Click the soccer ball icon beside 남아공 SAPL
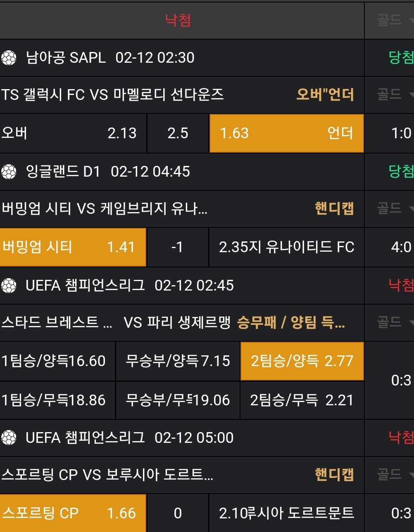 pos(9,58)
